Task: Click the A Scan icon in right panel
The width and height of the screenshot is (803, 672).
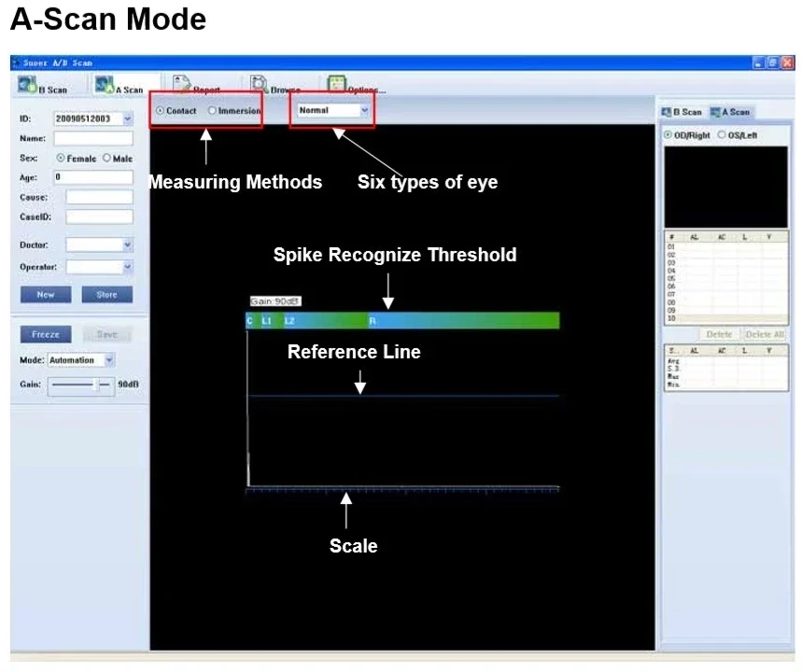Action: [x=715, y=112]
